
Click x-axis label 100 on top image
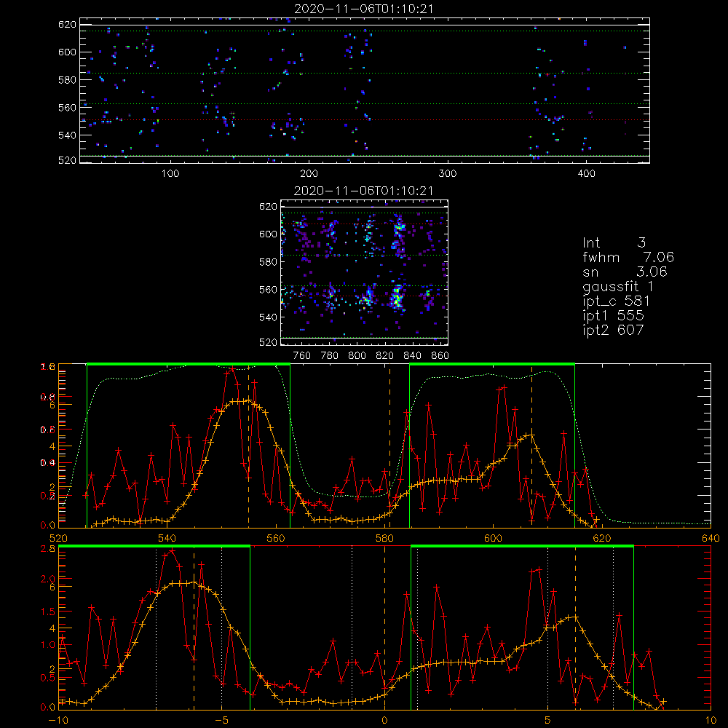coord(170,174)
